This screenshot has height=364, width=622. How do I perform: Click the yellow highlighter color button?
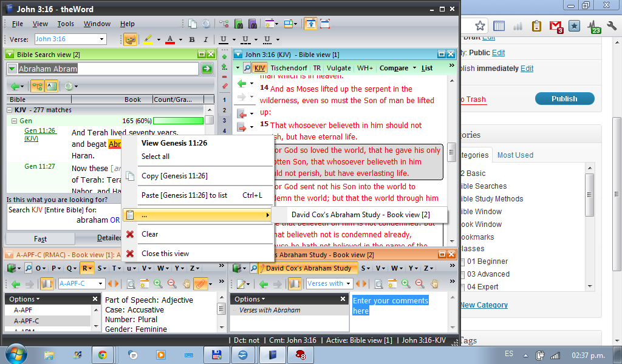click(x=148, y=39)
